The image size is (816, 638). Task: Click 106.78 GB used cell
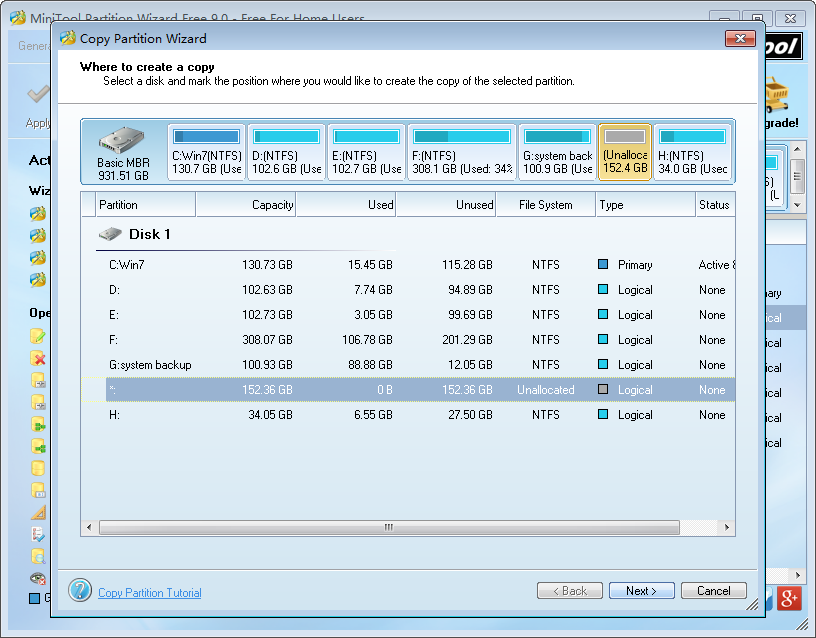(367, 340)
